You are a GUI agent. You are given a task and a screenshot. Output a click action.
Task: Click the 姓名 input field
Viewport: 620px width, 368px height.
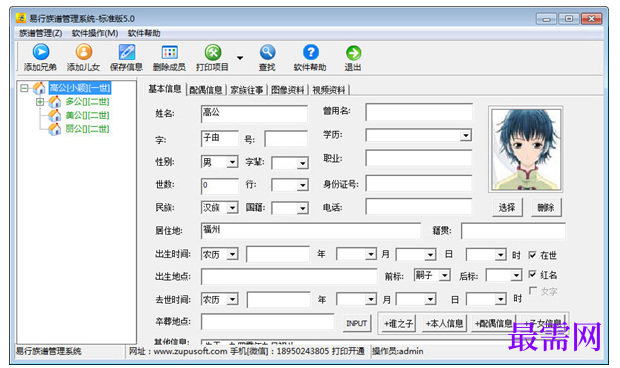(254, 114)
